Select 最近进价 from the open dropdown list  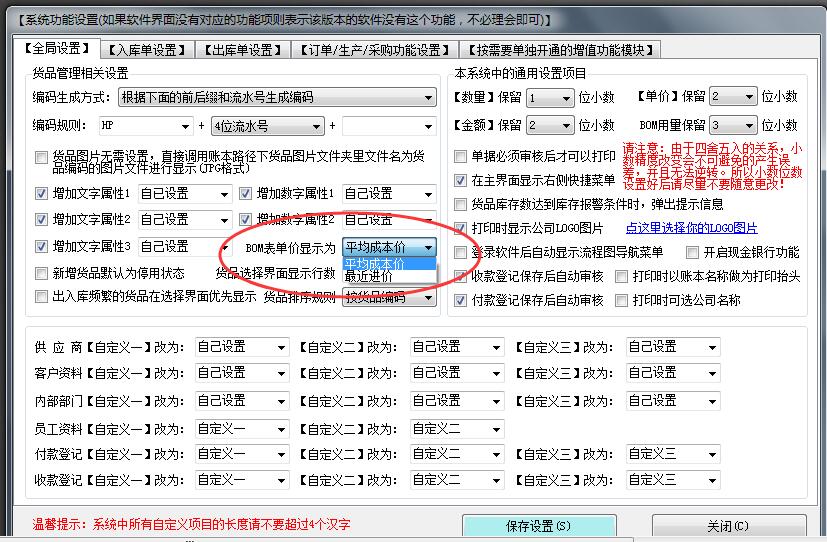(370, 277)
